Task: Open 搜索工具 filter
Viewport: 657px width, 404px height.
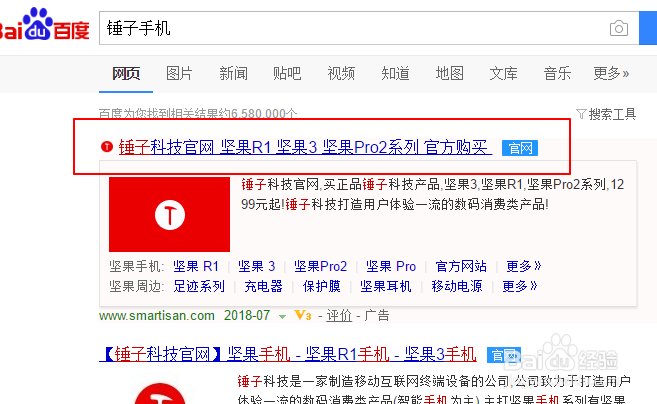Action: (606, 114)
